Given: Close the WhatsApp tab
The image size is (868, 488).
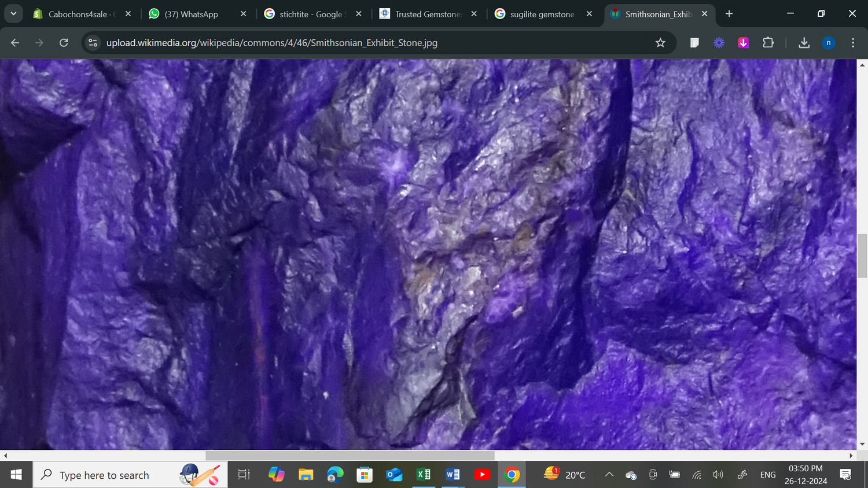Looking at the screenshot, I should (243, 14).
